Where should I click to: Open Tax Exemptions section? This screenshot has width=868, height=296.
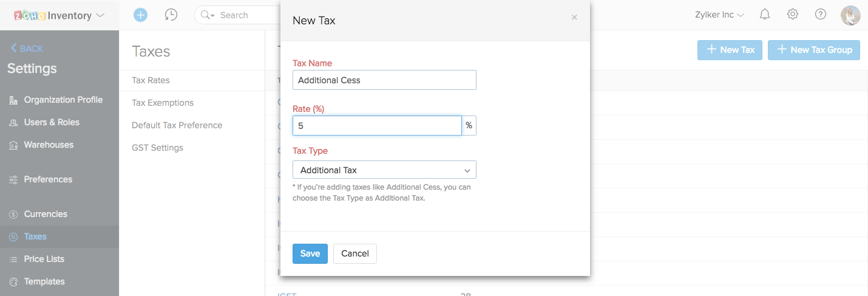coord(163,103)
